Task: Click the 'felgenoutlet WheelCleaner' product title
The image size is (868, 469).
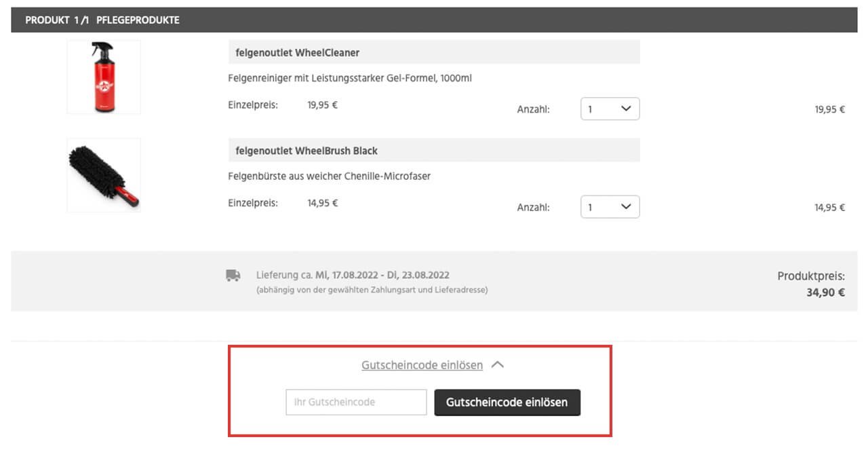Action: coord(298,52)
